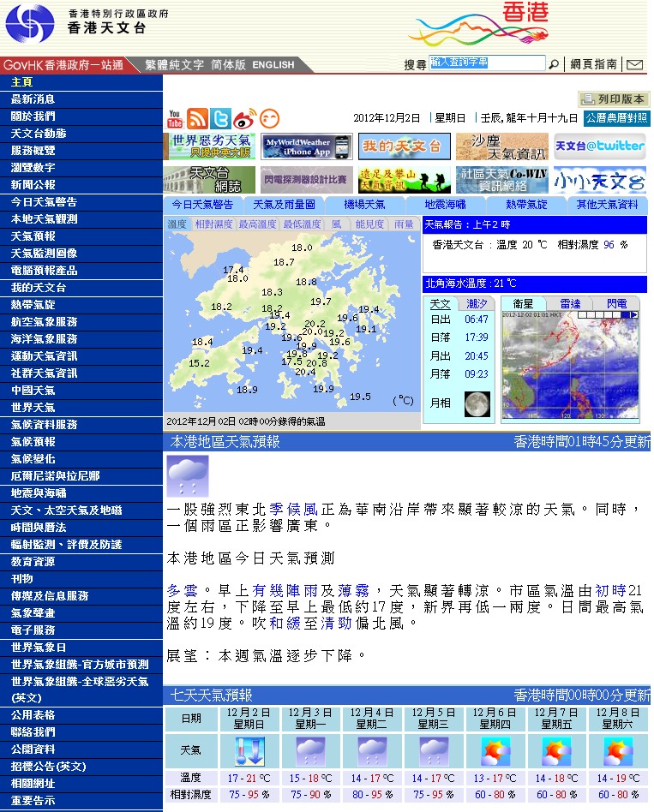The height and width of the screenshot is (812, 654).
Task: Open 公曆農曆對照 link
Action: click(616, 118)
